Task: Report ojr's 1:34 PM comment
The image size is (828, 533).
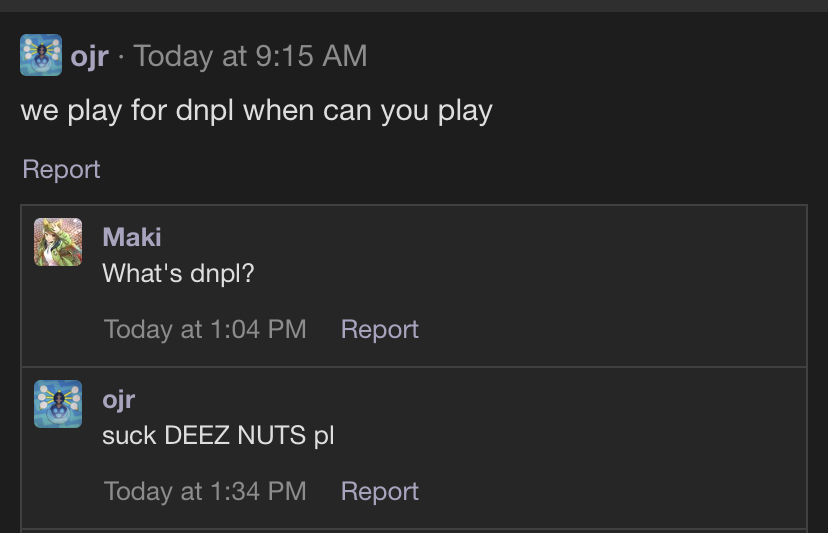Action: 379,491
